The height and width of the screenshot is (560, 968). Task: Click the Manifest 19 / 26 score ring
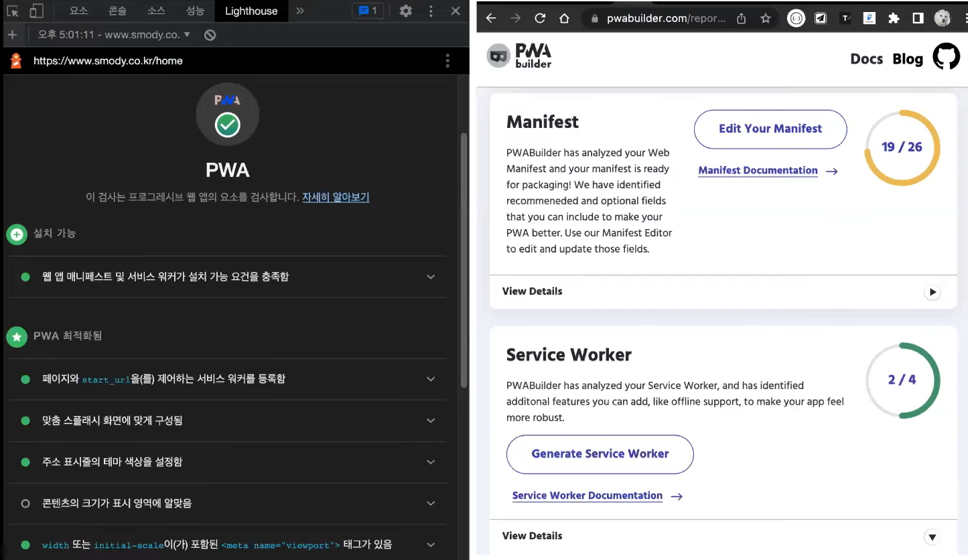pyautogui.click(x=902, y=147)
